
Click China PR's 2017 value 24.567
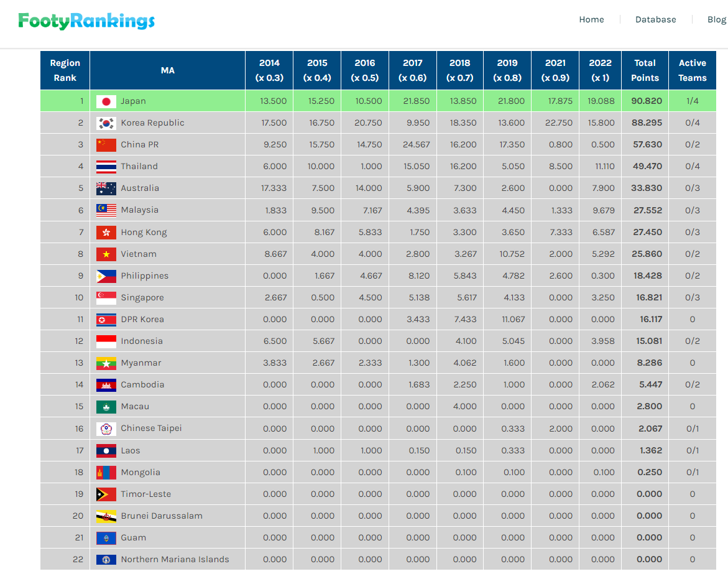tap(417, 145)
